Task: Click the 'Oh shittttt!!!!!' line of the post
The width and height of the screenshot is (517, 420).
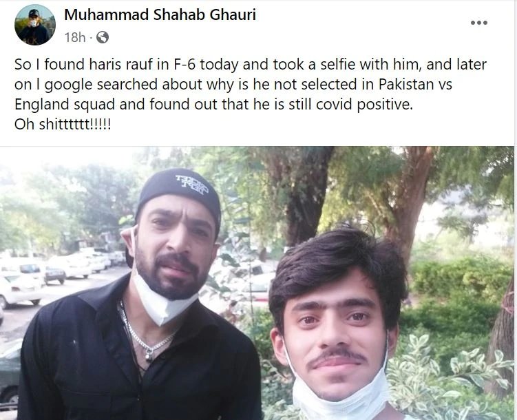Action: 63,125
